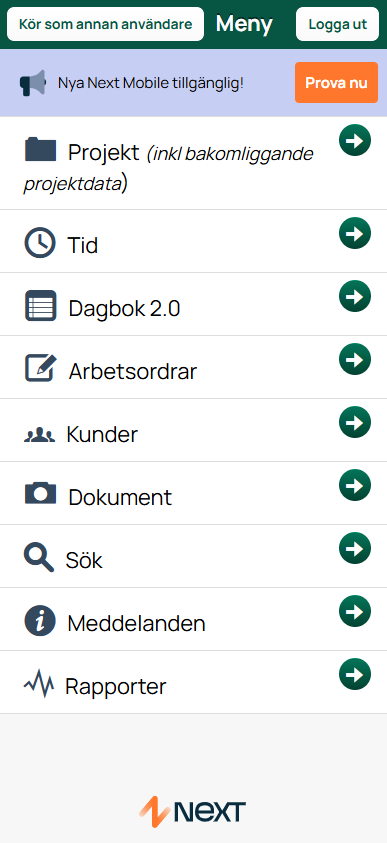Click the NEXT logo at bottom
Image resolution: width=387 pixels, height=843 pixels.
pyautogui.click(x=192, y=811)
